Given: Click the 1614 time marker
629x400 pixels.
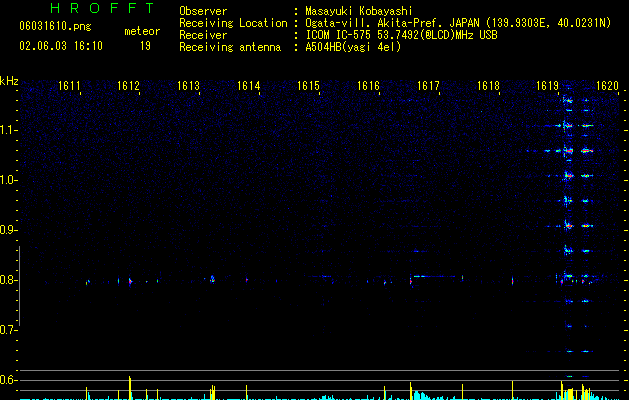Looking at the screenshot, I should point(248,86).
